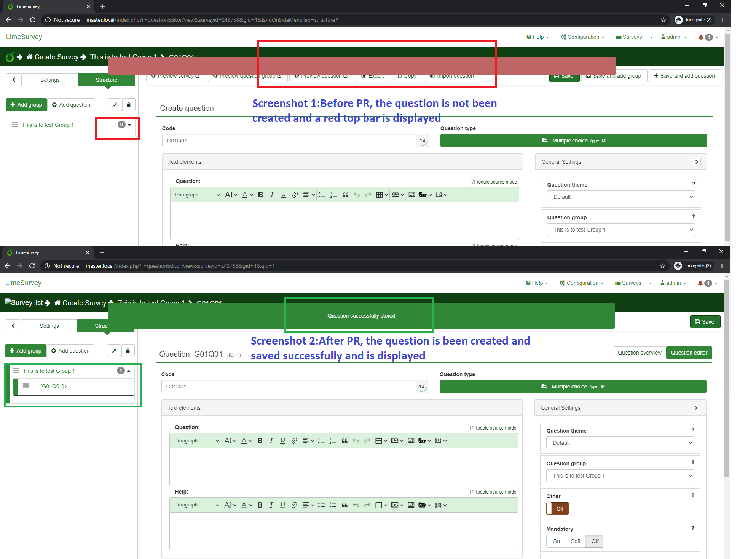Open the Paragraph dropdown in Help editor toolbar

196,505
